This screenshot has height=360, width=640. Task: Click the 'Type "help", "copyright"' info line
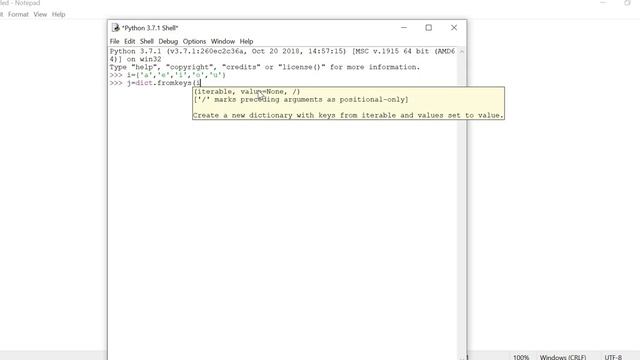click(x=264, y=67)
